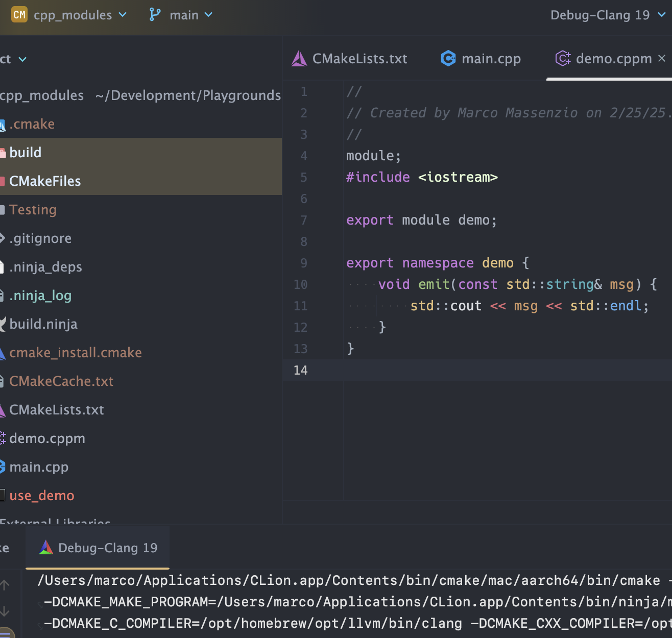Screen dimensions: 672x638
Task: Click the up arrow in CMake console
Action: click(x=5, y=585)
